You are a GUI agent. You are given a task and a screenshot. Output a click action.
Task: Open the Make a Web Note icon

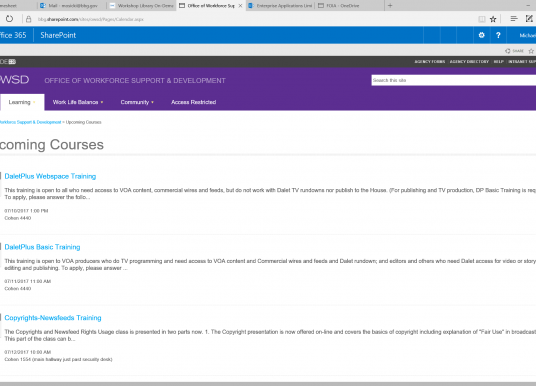point(529,19)
